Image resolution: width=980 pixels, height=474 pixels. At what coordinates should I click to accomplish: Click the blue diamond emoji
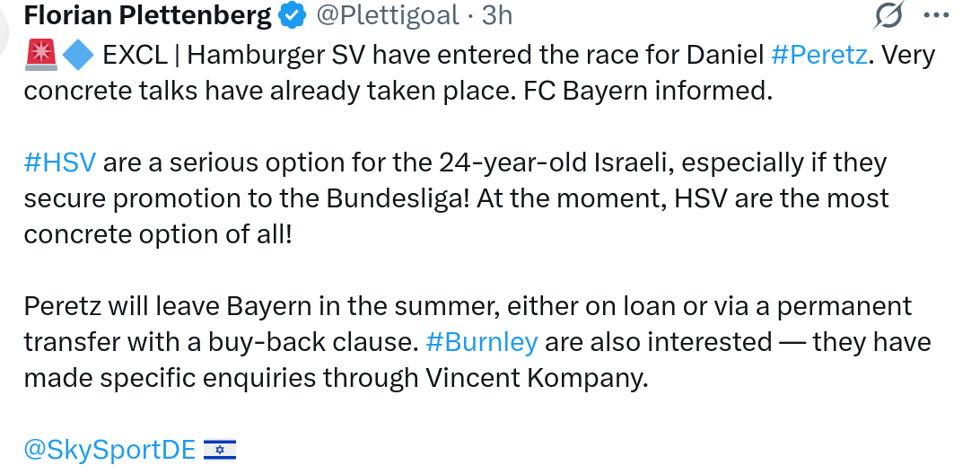coord(78,56)
